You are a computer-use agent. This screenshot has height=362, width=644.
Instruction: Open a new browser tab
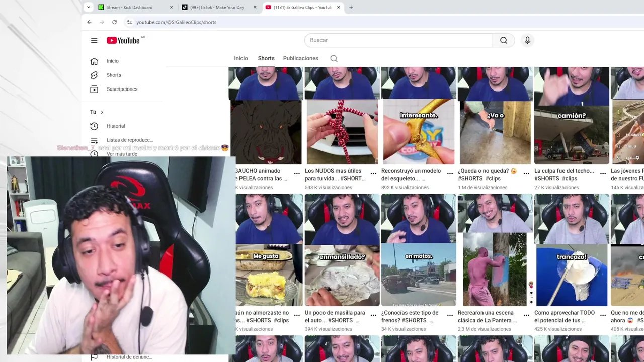click(x=351, y=7)
